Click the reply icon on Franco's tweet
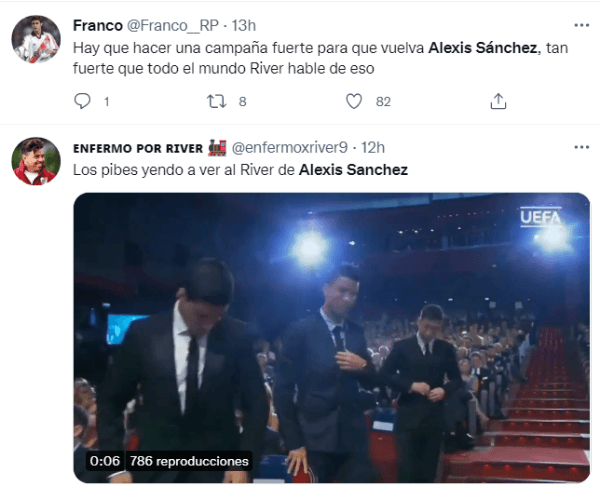 [x=84, y=101]
